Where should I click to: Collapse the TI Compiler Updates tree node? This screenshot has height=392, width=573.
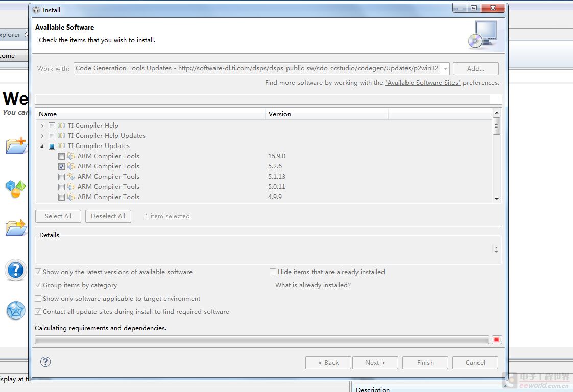pyautogui.click(x=42, y=146)
